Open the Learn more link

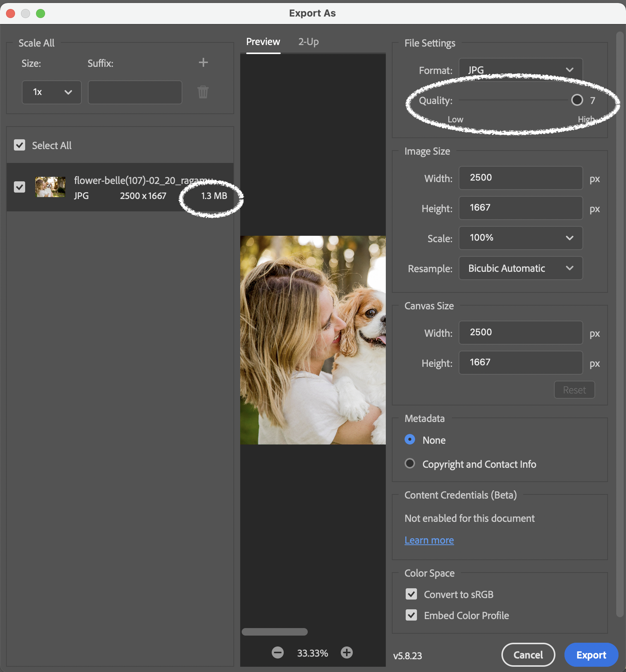pos(429,540)
